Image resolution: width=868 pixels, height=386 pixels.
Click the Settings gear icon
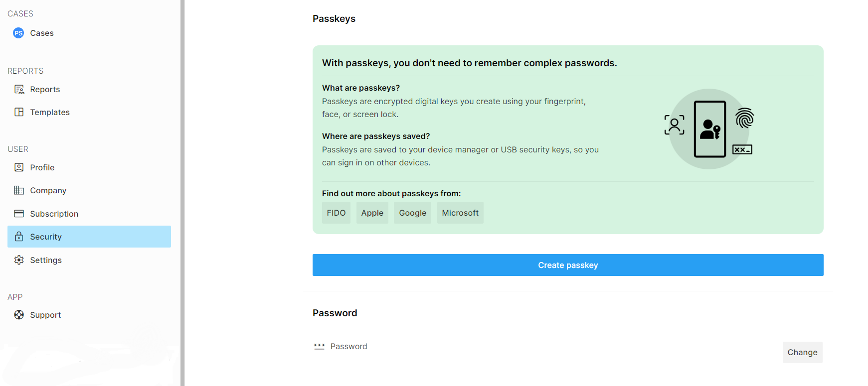[19, 260]
